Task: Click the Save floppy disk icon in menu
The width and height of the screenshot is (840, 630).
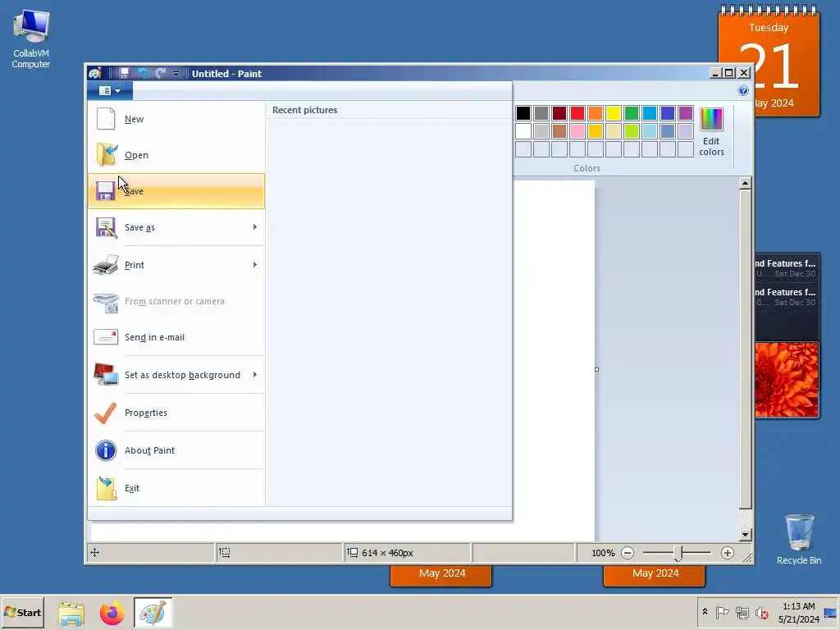Action: 105,191
